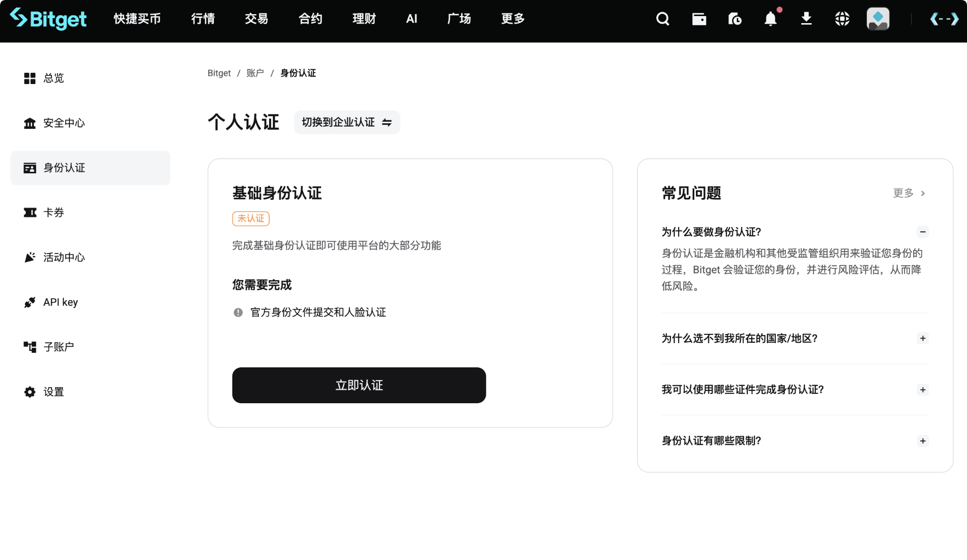Click the overview grid icon

pos(30,78)
